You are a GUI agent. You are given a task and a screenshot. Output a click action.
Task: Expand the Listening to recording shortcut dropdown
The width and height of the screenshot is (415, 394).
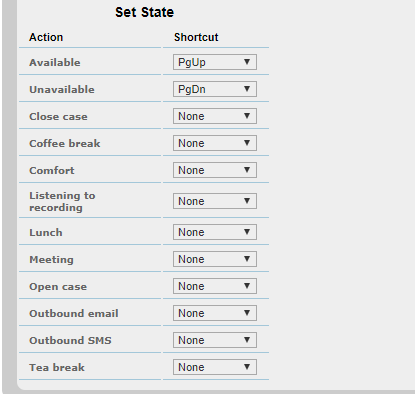pos(215,201)
